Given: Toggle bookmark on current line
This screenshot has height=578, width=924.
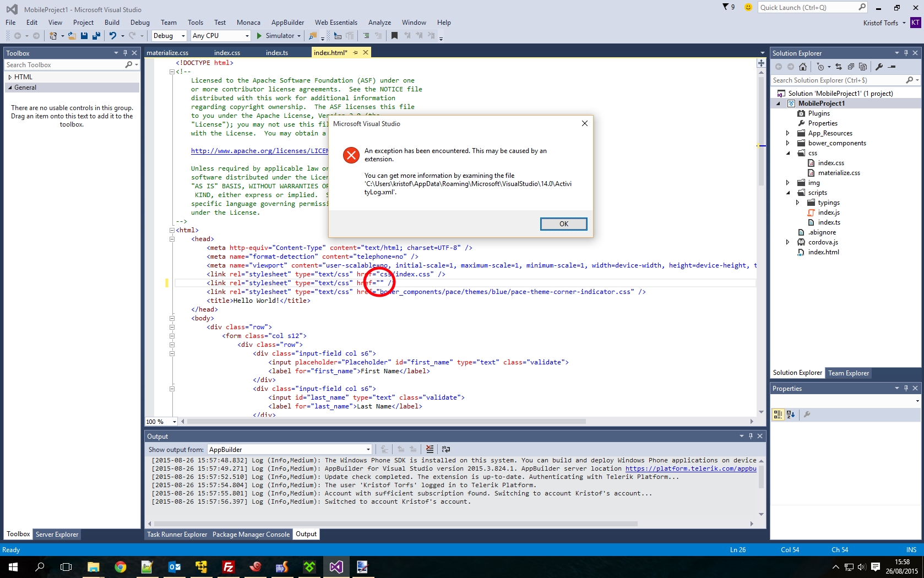Looking at the screenshot, I should pyautogui.click(x=394, y=36).
